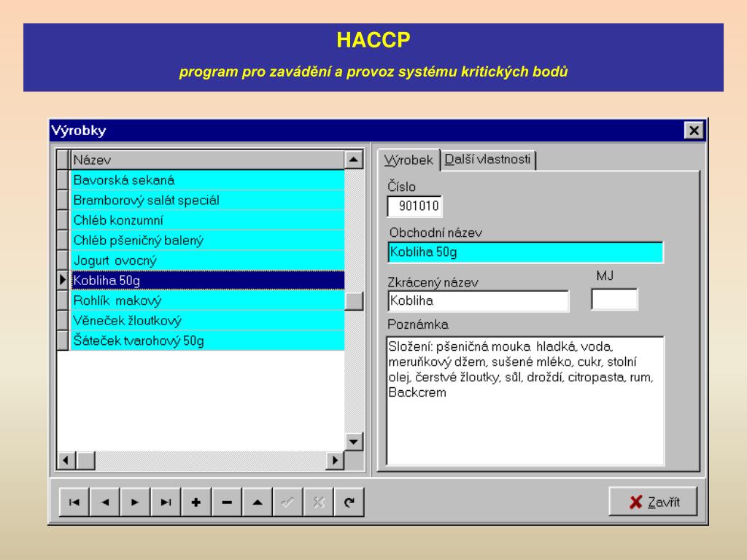Screen dimensions: 747x560
Task: Open the Další vlastnosti tab
Action: [487, 160]
